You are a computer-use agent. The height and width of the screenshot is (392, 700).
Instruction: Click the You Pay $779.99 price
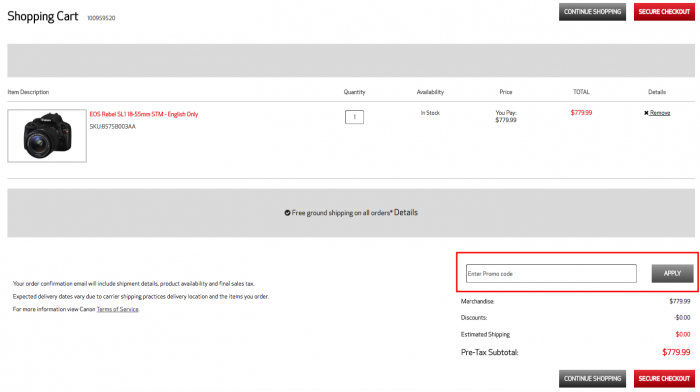506,117
